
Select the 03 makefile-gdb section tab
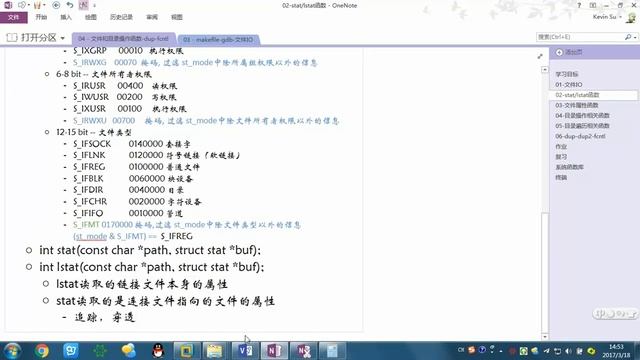218,40
